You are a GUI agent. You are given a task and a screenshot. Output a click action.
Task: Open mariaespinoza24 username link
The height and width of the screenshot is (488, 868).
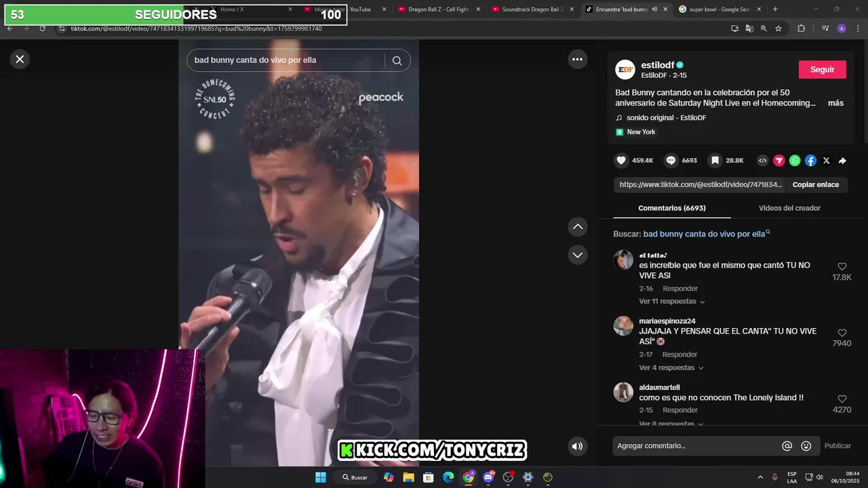(667, 321)
